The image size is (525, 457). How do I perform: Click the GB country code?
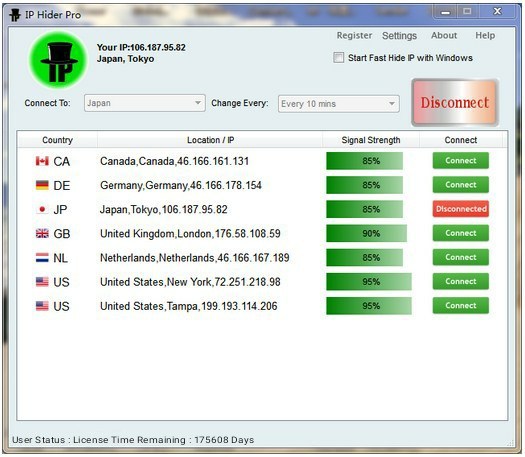coord(62,234)
